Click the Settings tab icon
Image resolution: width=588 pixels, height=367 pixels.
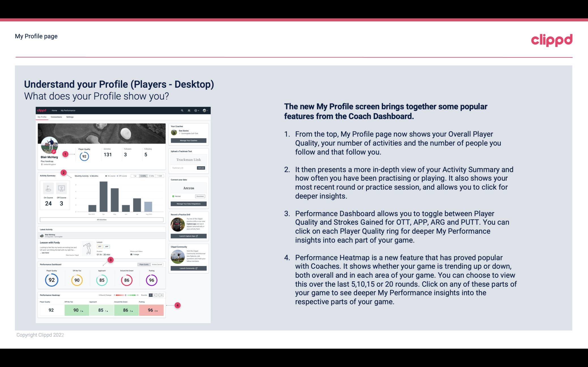pos(70,117)
